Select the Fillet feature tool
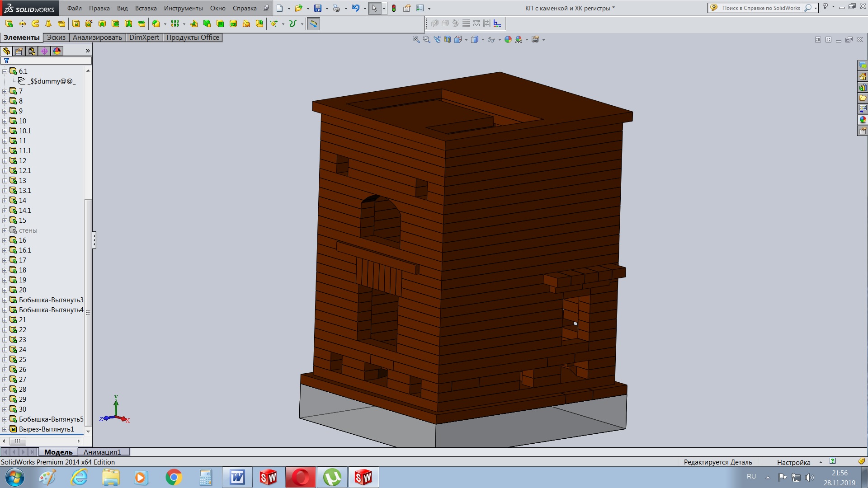Image resolution: width=868 pixels, height=488 pixels. [x=156, y=23]
